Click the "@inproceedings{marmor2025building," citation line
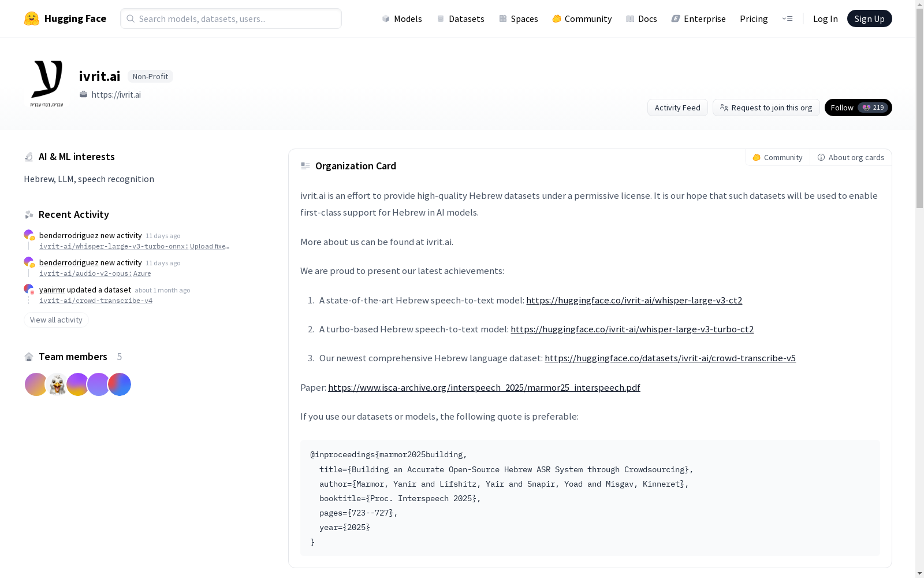 pyautogui.click(x=389, y=455)
